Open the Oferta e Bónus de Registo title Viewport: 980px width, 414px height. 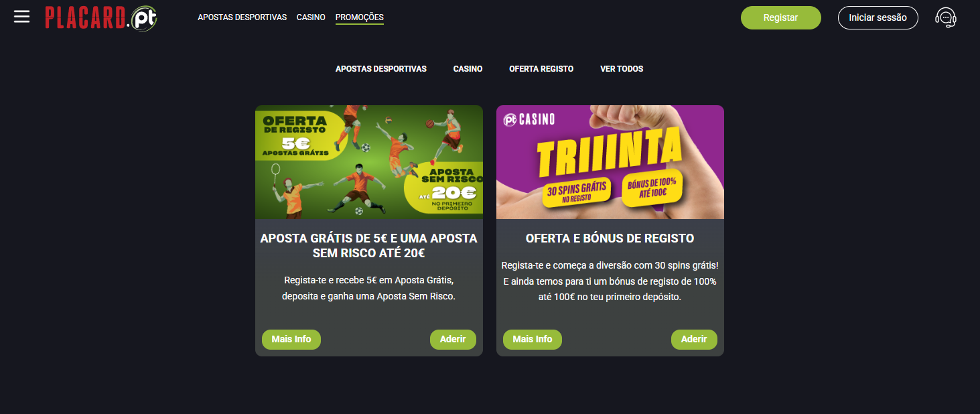click(x=610, y=238)
